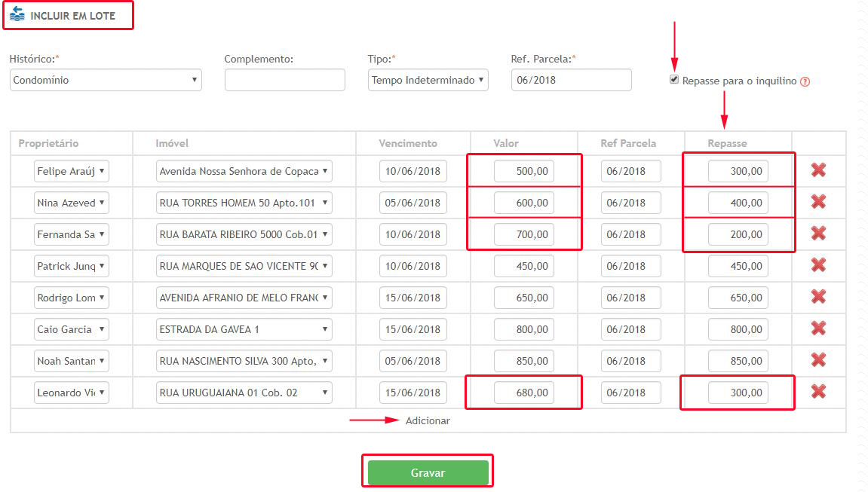The image size is (868, 492).
Task: Click the Vencimento date field for Estrada da Gavea
Action: click(413, 329)
